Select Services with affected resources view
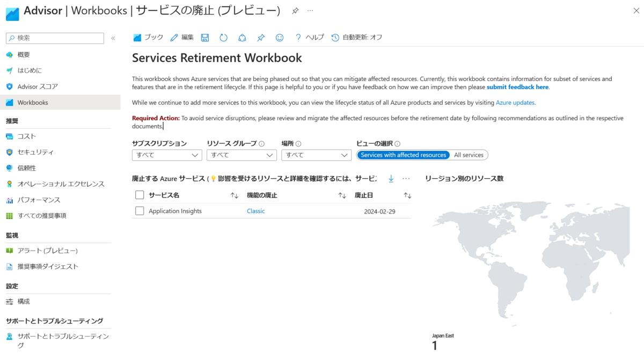The height and width of the screenshot is (358, 644). tap(403, 155)
